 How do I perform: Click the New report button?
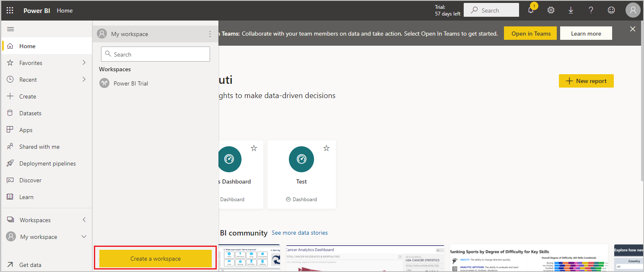(x=586, y=81)
